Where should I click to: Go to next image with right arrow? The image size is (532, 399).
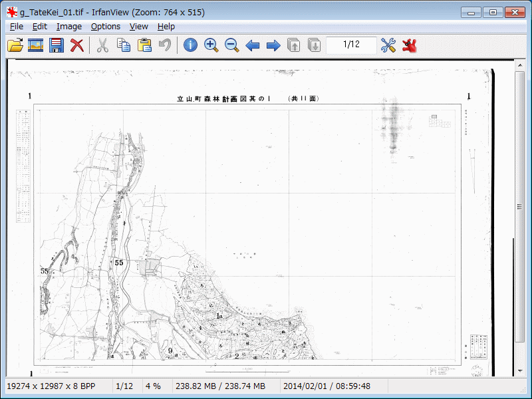click(273, 45)
